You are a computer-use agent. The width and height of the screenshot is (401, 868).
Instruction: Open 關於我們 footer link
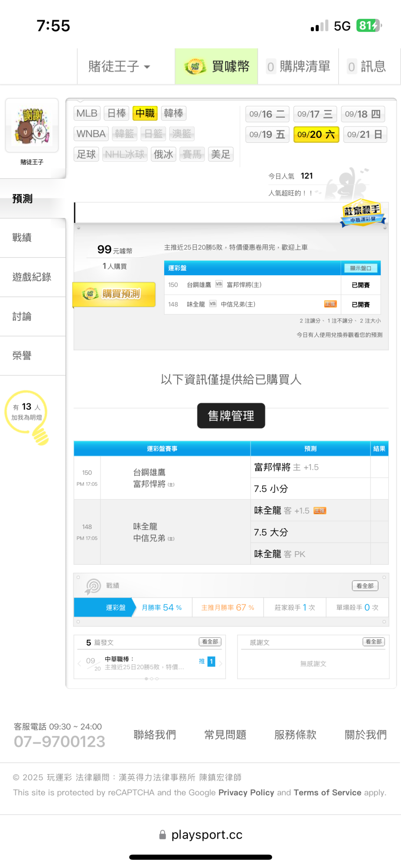click(366, 734)
